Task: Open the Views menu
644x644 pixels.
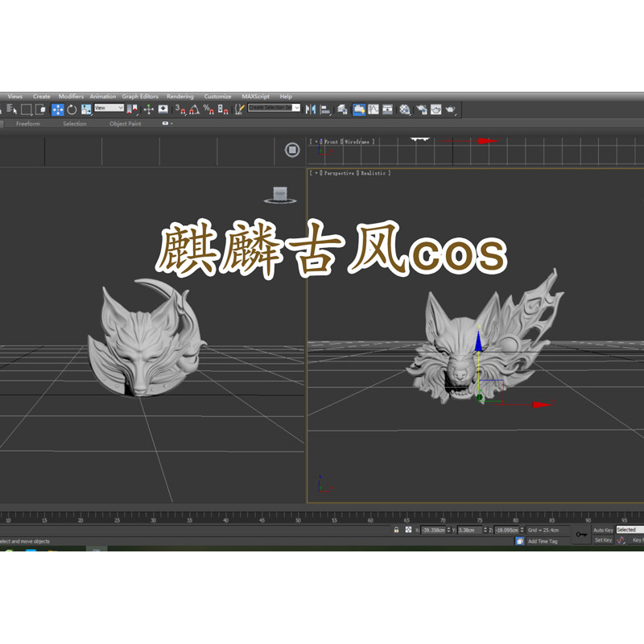Action: [x=14, y=97]
